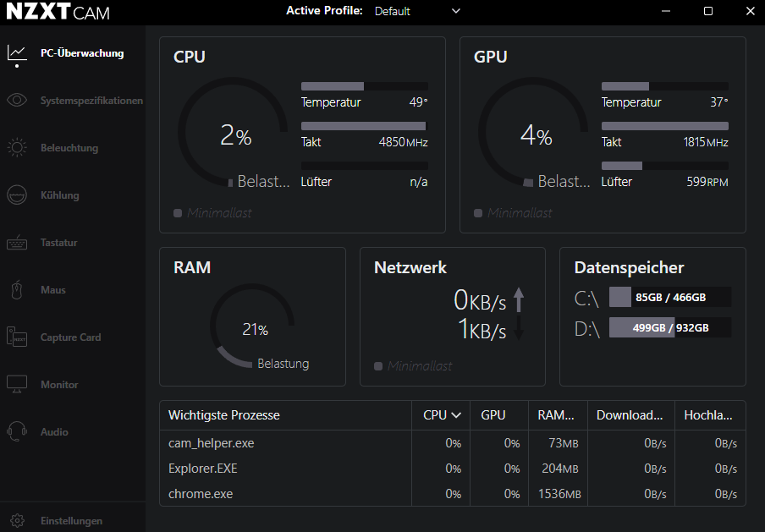765x532 pixels.
Task: Click the Systemspezifikationen eye icon
Action: tap(17, 100)
